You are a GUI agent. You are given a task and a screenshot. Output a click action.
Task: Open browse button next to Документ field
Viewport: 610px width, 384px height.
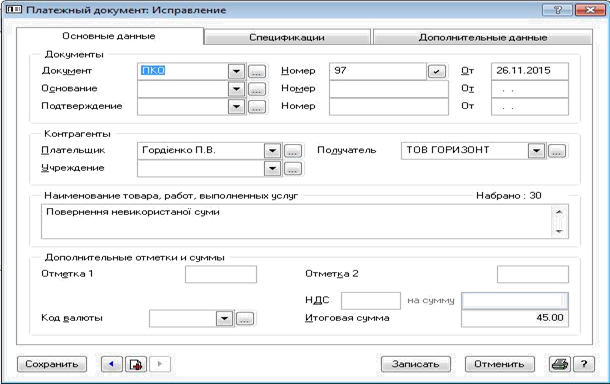tap(256, 72)
